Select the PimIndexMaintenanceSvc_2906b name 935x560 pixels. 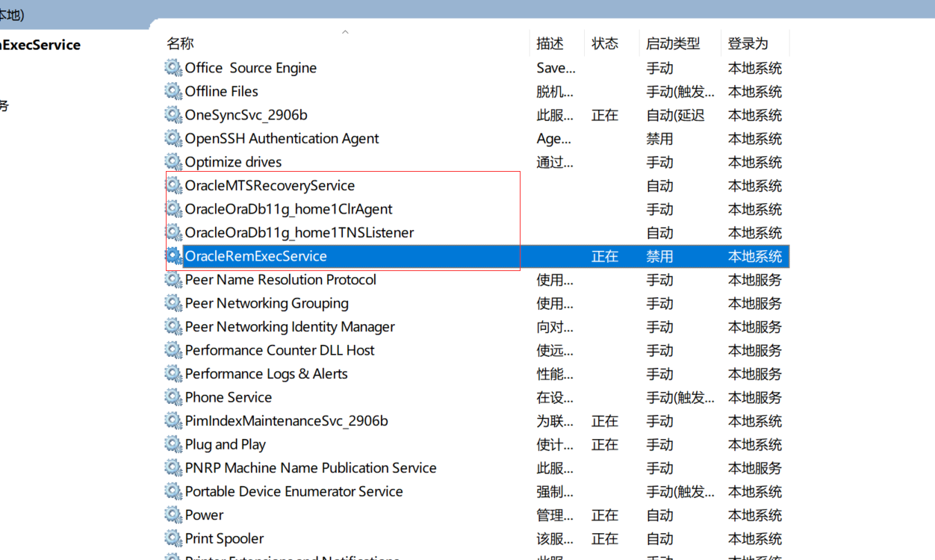click(x=287, y=421)
